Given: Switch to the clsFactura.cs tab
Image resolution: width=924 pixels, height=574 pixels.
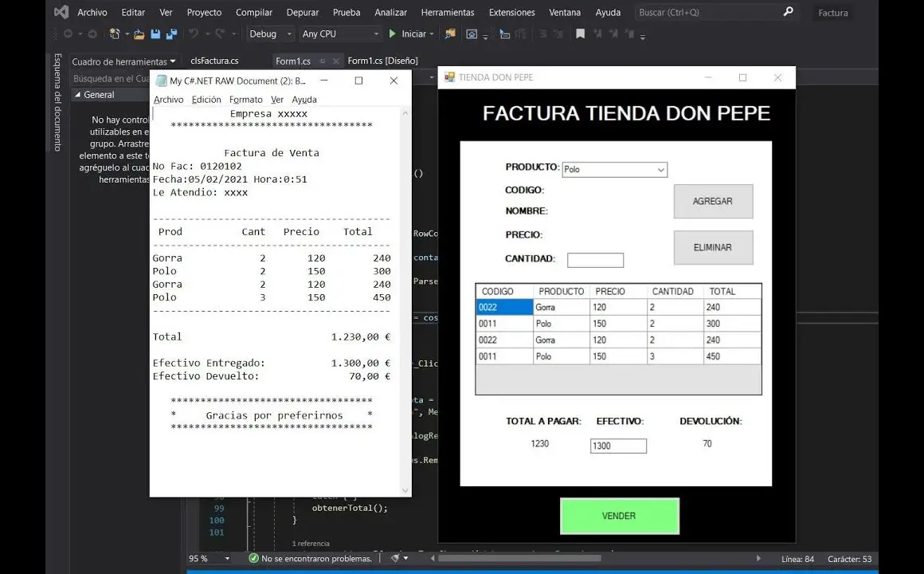Looking at the screenshot, I should click(214, 61).
